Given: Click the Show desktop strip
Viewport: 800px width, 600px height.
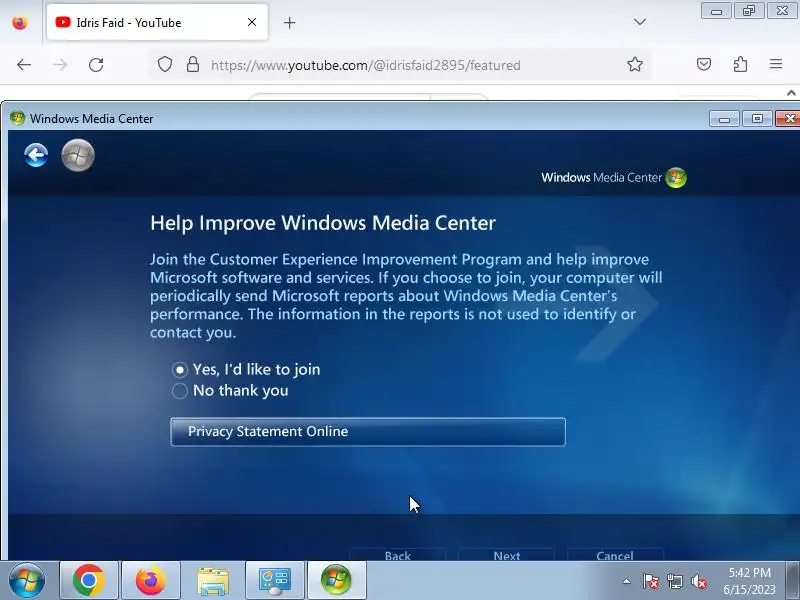Looking at the screenshot, I should click(792, 581).
